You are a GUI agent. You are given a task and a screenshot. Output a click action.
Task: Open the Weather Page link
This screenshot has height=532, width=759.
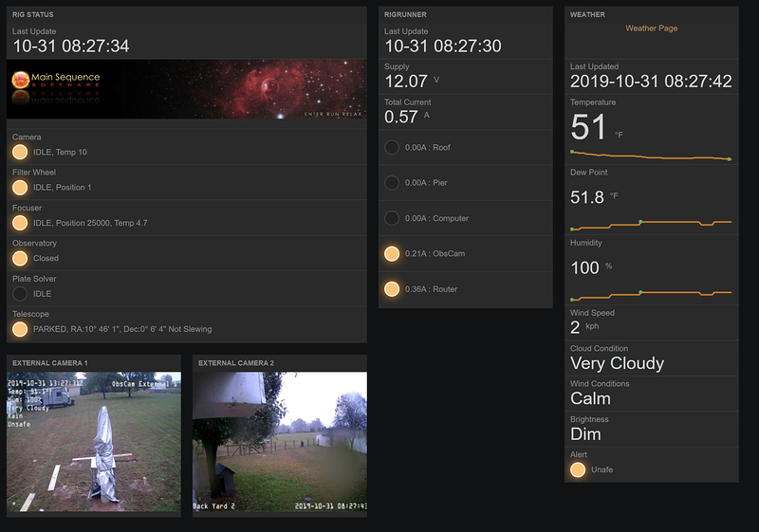tap(651, 28)
